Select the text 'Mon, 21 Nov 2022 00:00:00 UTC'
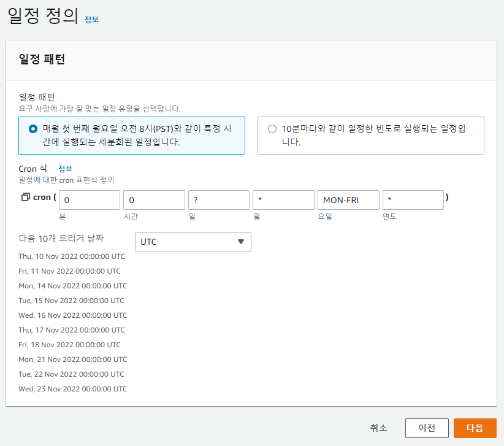504x446 pixels. coord(72,359)
